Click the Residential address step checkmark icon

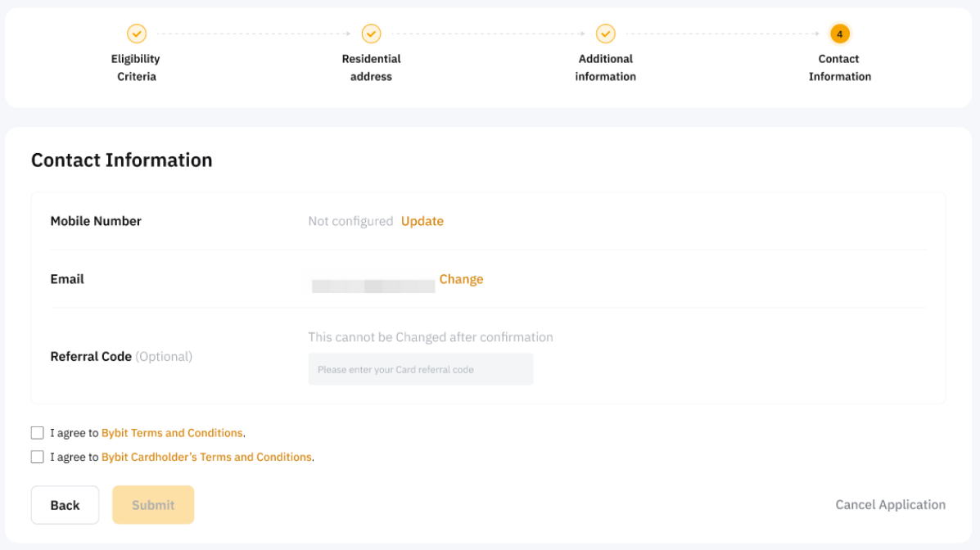coord(371,34)
